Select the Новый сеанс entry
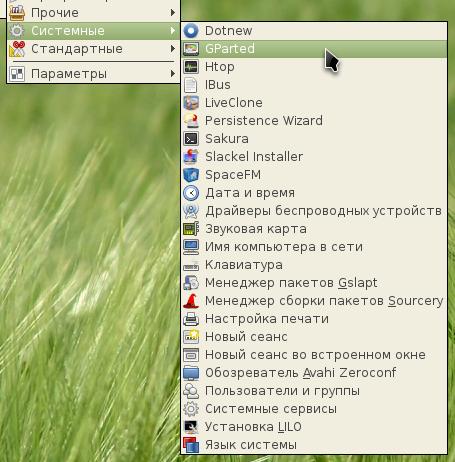The width and height of the screenshot is (455, 462). (x=314, y=337)
